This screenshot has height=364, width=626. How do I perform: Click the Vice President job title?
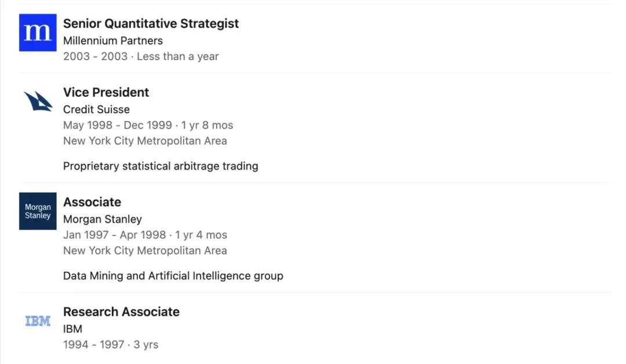[106, 92]
